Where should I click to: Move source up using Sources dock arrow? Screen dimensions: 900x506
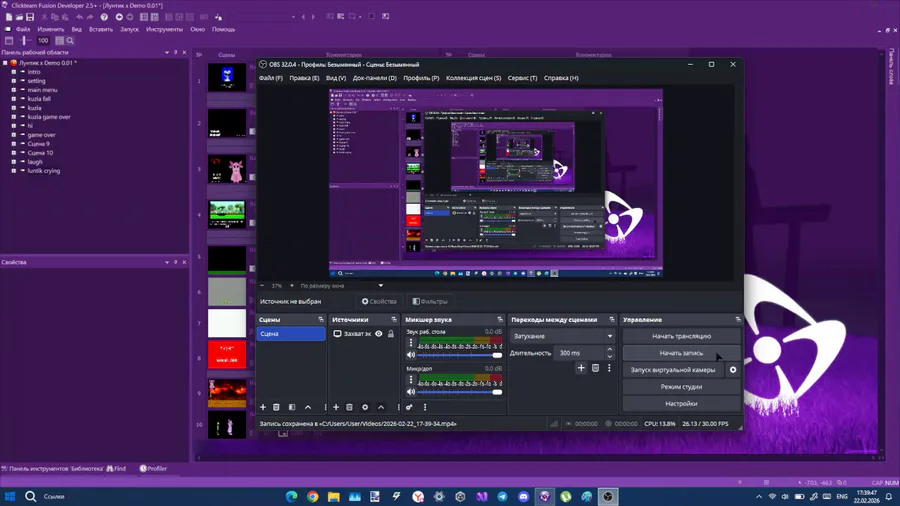coord(381,407)
